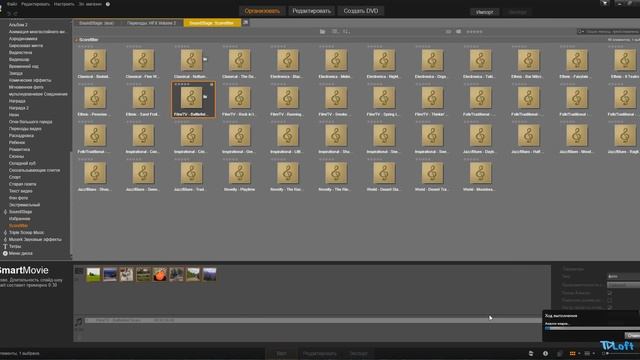Select Старая газета in the sidebar
The width and height of the screenshot is (640, 360).
pyautogui.click(x=22, y=184)
